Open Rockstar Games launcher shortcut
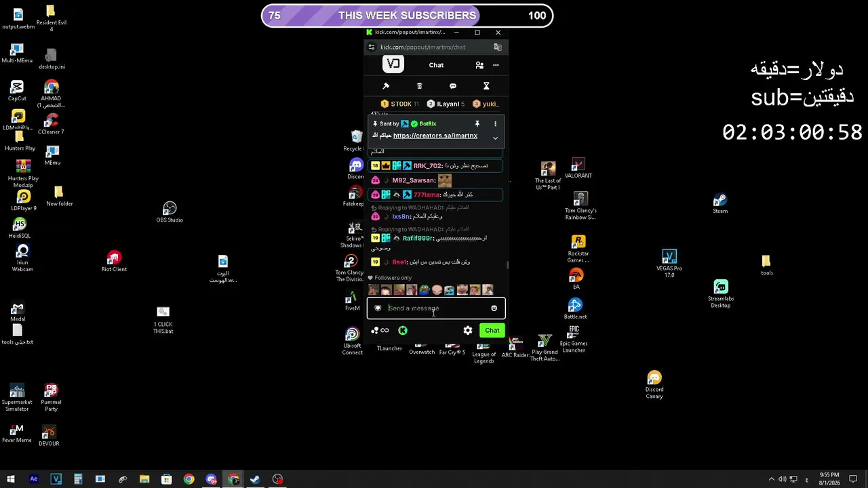The height and width of the screenshot is (488, 868). click(x=578, y=249)
